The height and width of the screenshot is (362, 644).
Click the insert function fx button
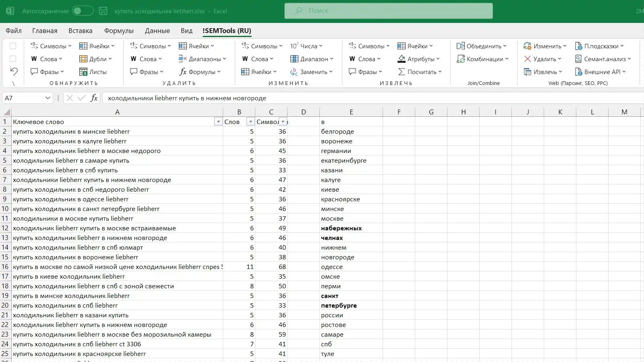[x=94, y=98]
